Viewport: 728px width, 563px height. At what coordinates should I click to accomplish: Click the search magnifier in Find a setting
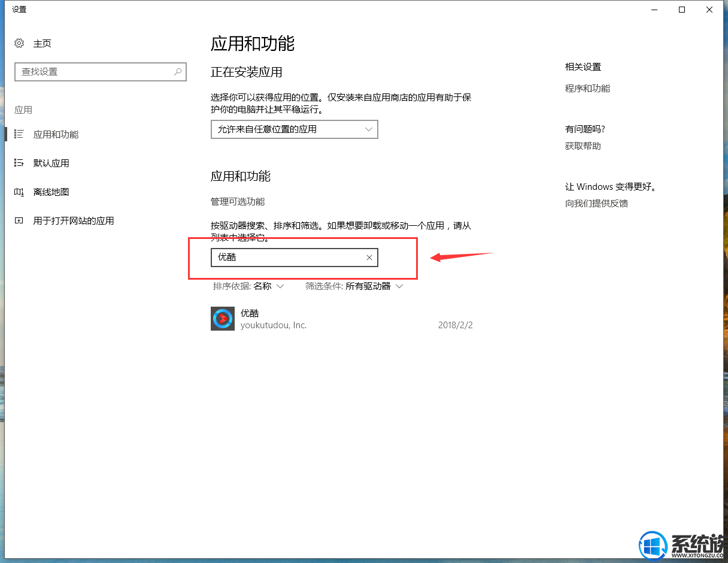click(x=178, y=71)
